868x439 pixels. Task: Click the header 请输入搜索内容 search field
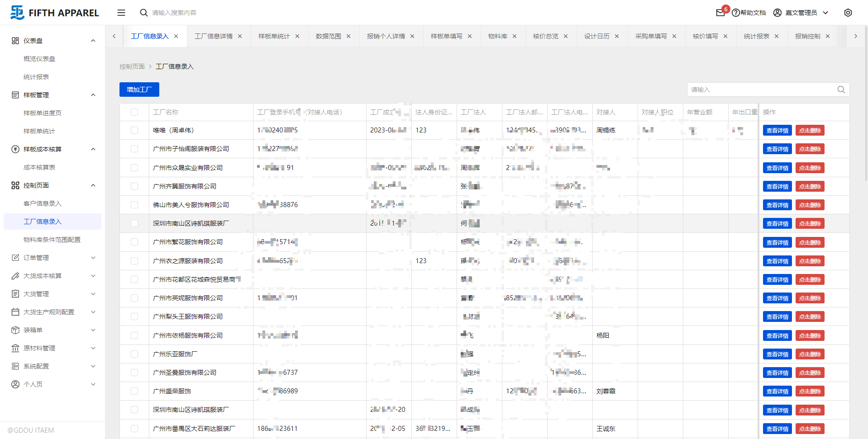pyautogui.click(x=174, y=13)
